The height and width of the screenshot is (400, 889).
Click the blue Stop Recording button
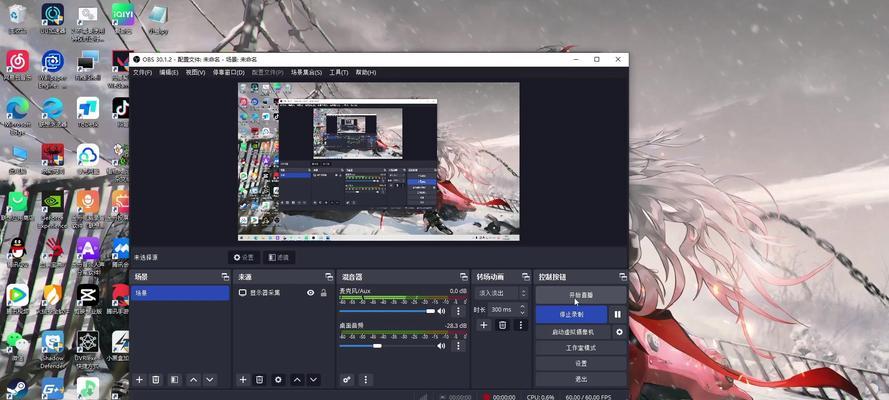(x=571, y=314)
